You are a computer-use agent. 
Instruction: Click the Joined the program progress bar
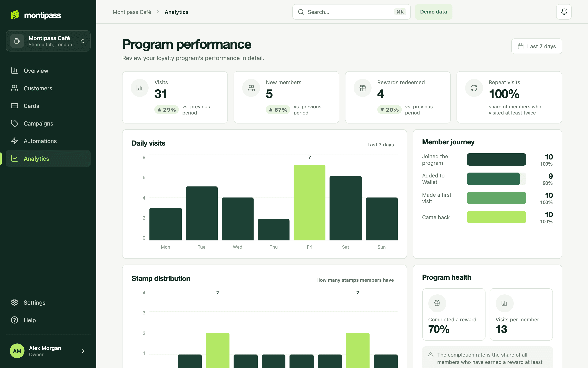496,159
